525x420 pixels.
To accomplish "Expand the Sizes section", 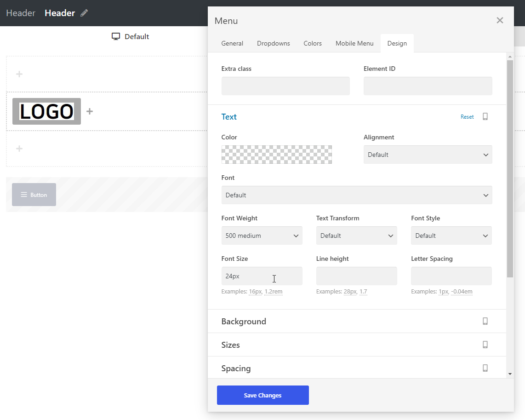I will pos(357,345).
